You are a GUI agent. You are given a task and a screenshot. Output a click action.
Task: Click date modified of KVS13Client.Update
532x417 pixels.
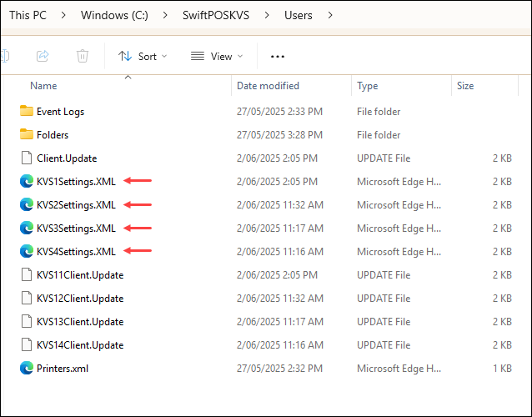point(280,322)
